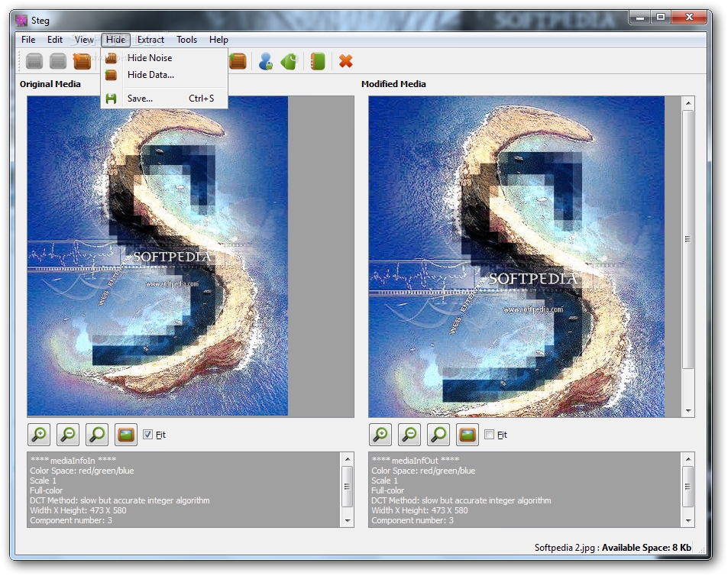
Task: Click DCT Method line in mediaInfOut
Action: (461, 500)
